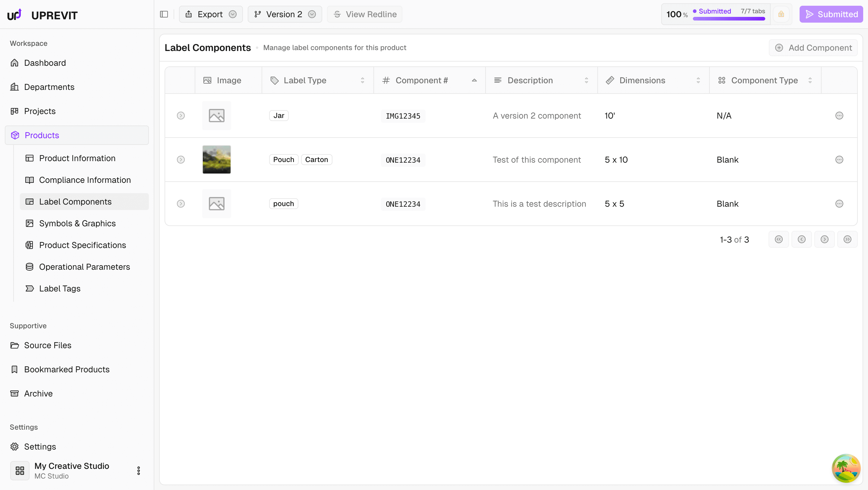This screenshot has width=868, height=490.
Task: Open row actions for Pouch Carton component
Action: tap(839, 160)
